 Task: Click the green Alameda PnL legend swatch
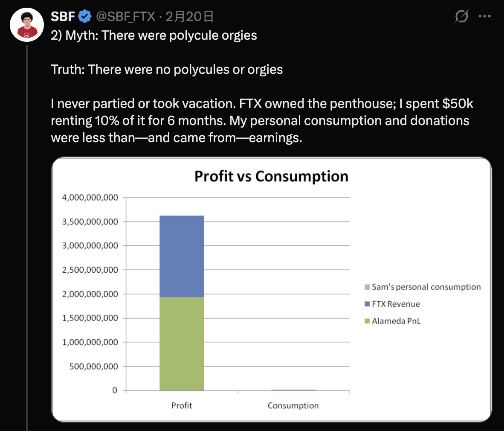pos(367,321)
